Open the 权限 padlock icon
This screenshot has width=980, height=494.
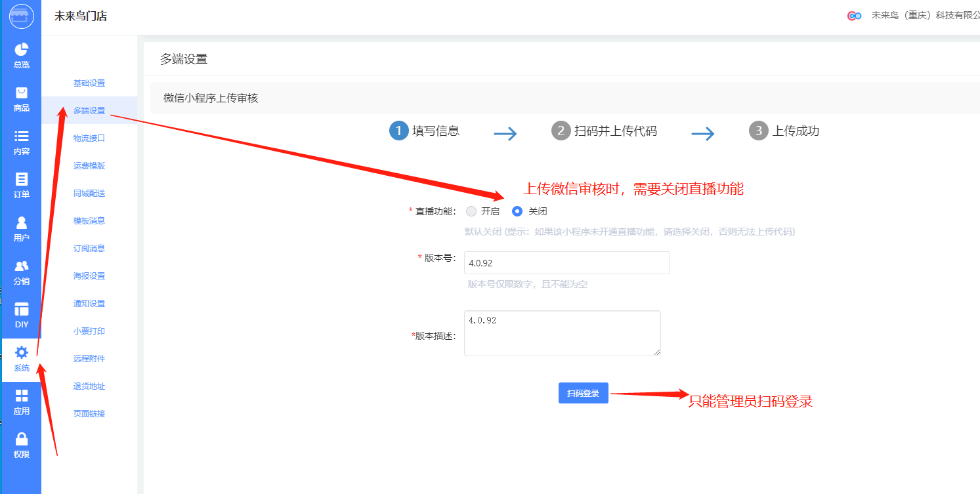click(x=22, y=439)
